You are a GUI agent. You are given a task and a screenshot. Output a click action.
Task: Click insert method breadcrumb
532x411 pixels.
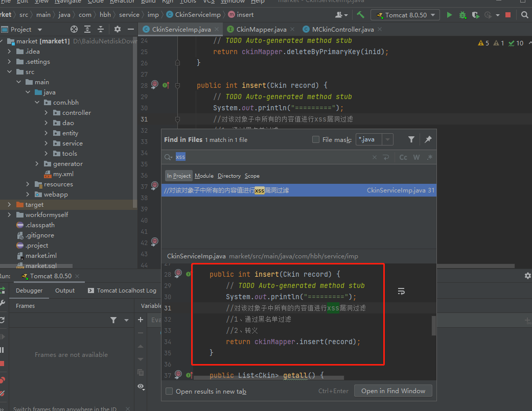(x=241, y=15)
